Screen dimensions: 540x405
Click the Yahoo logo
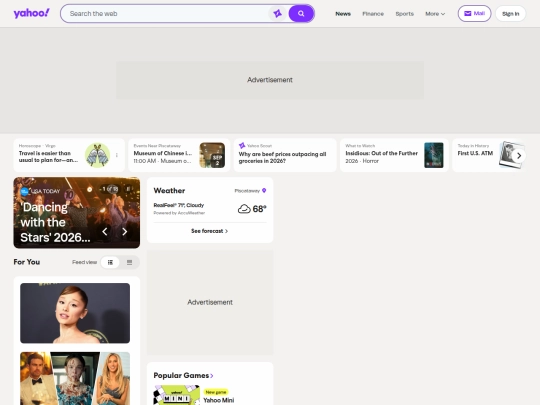tap(31, 13)
